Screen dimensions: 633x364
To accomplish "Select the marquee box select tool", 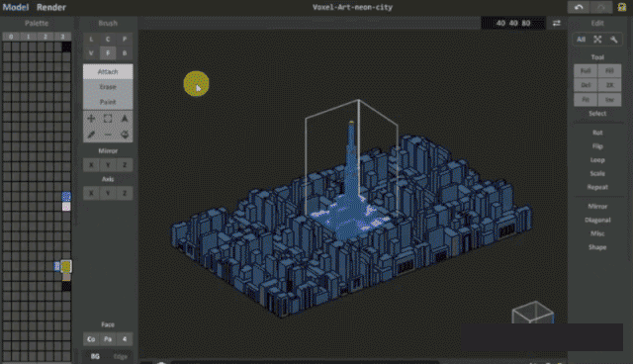I will coord(108,119).
